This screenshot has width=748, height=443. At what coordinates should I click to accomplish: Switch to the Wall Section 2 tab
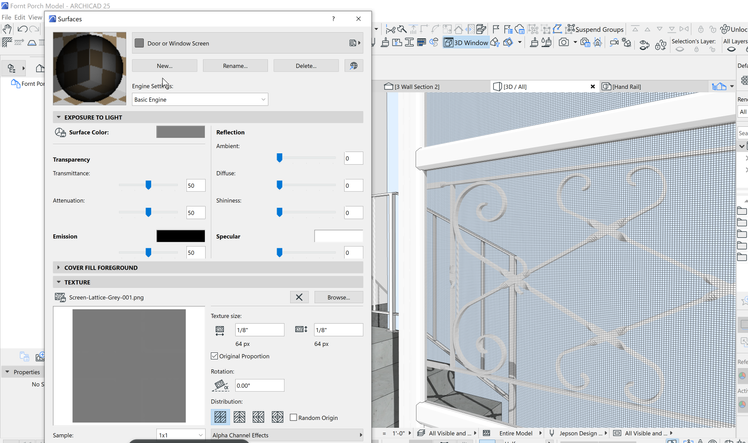416,87
